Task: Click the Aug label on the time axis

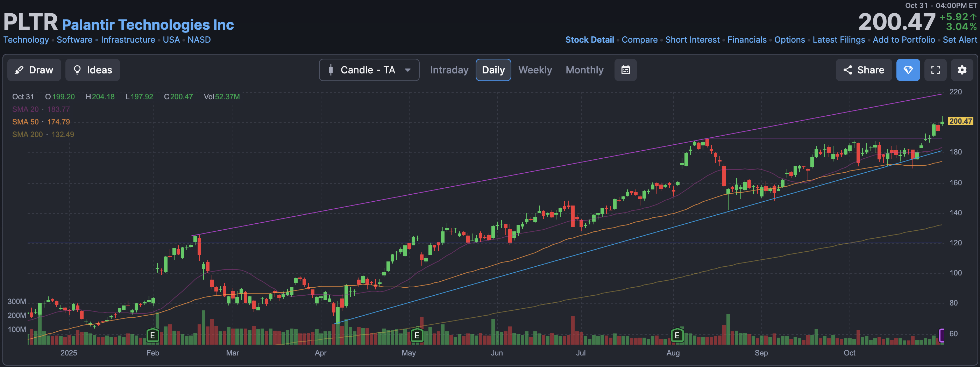Action: 673,353
